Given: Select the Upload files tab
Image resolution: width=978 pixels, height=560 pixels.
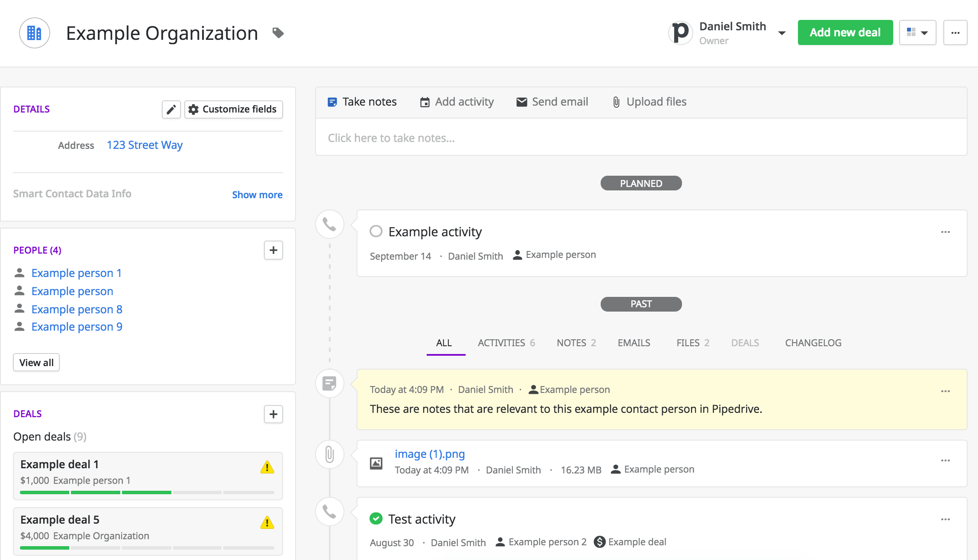Looking at the screenshot, I should point(650,102).
